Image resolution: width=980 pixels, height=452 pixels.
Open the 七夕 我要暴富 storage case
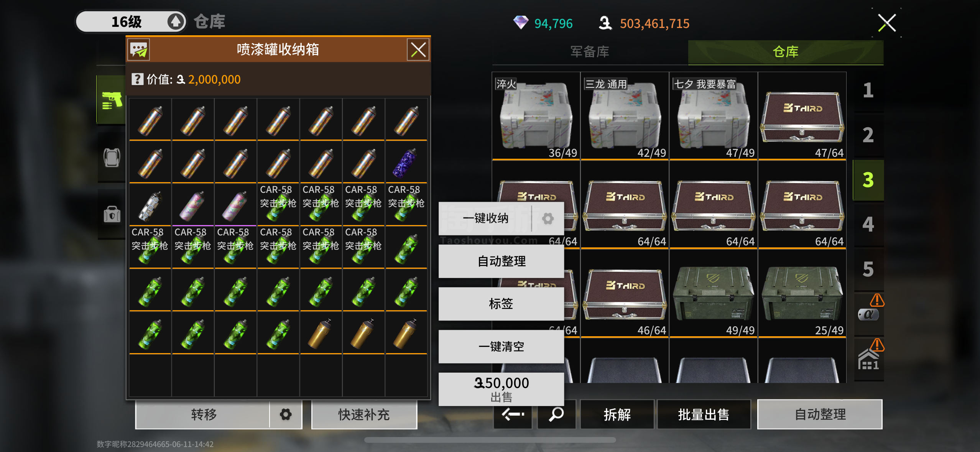click(713, 116)
